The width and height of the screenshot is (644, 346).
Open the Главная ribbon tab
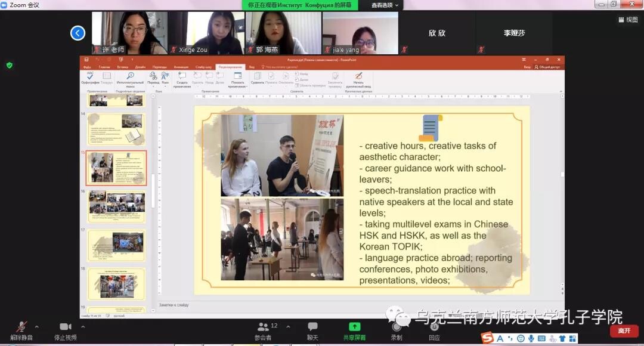pyautogui.click(x=104, y=67)
